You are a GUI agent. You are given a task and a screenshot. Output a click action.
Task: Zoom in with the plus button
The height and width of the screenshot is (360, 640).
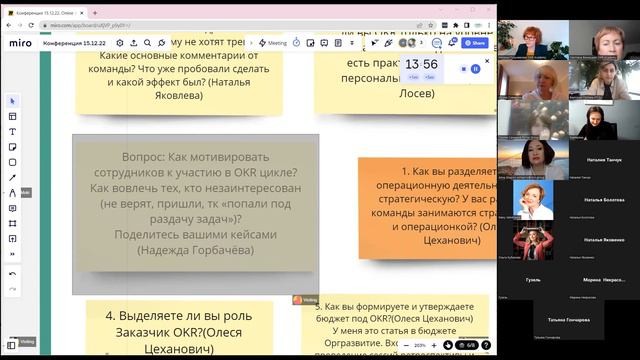click(x=434, y=345)
